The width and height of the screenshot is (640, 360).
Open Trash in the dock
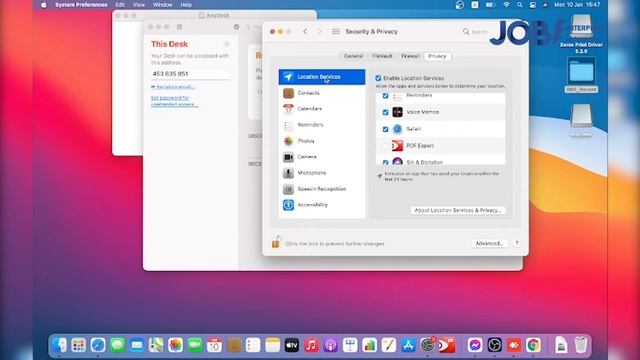pos(580,345)
